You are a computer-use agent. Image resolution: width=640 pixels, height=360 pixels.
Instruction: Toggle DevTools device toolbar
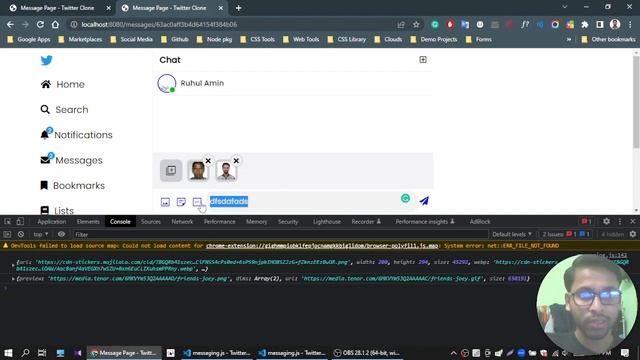(x=20, y=222)
